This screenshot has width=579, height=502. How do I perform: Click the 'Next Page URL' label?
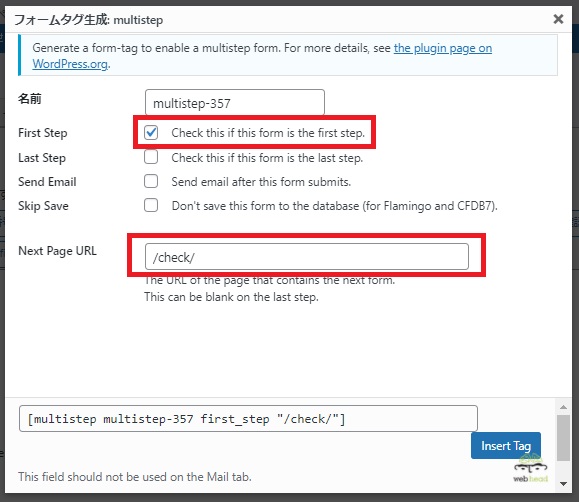click(58, 251)
